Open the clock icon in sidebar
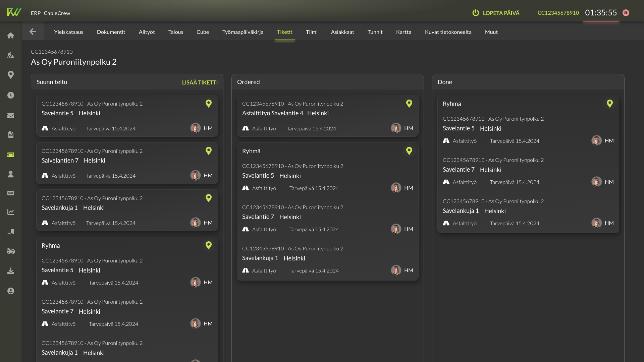644x362 pixels. [11, 95]
